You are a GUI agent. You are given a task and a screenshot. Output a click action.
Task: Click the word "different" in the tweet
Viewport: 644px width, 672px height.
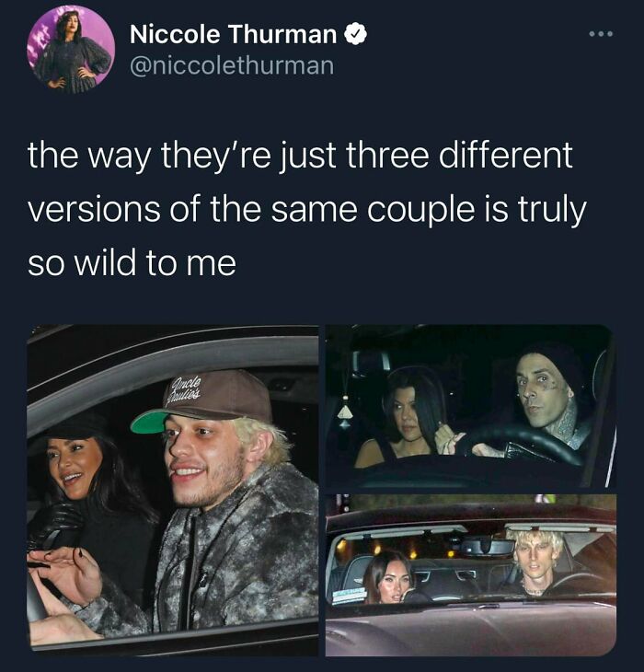click(506, 156)
